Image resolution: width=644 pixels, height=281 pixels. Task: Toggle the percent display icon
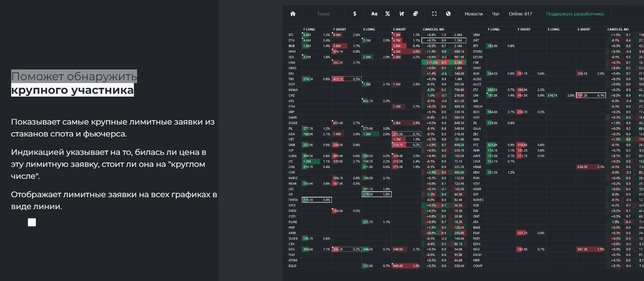coord(387,14)
